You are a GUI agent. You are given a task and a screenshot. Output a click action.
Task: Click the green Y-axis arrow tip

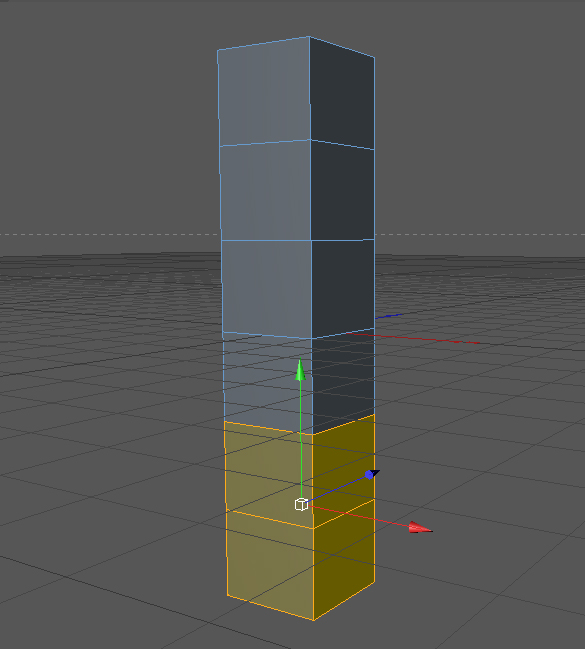click(300, 370)
